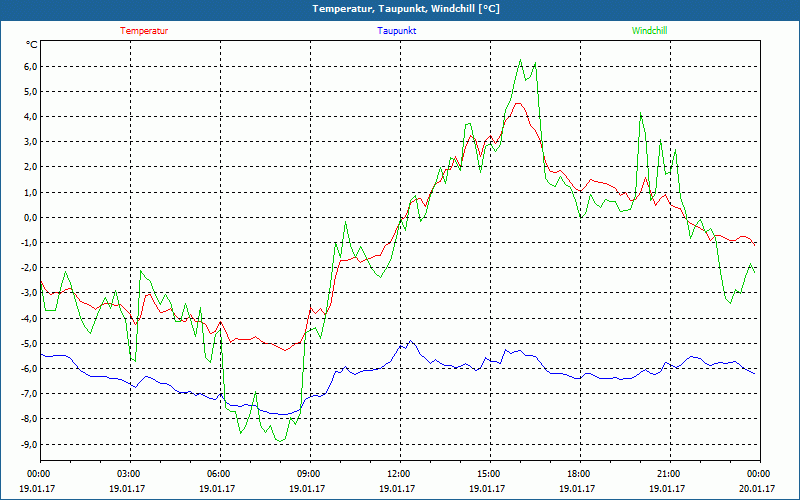Click the 09:00 time label on x-axis
This screenshot has height=500, width=800.
pyautogui.click(x=310, y=474)
